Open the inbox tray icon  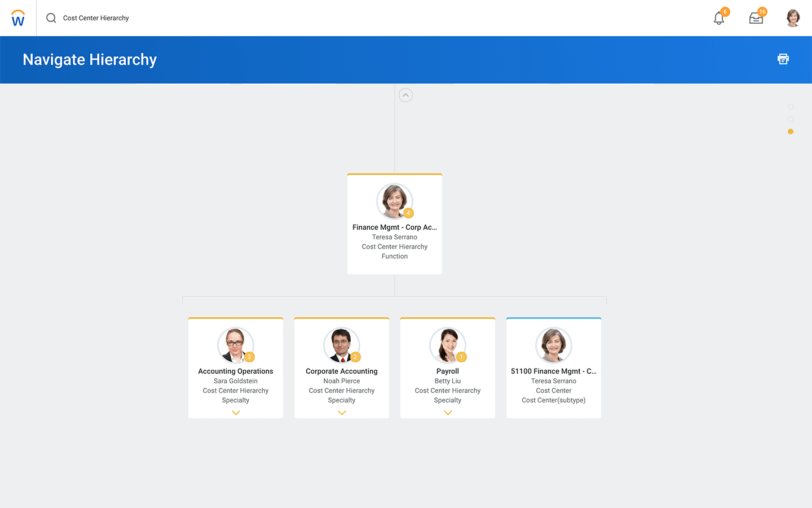pos(756,19)
